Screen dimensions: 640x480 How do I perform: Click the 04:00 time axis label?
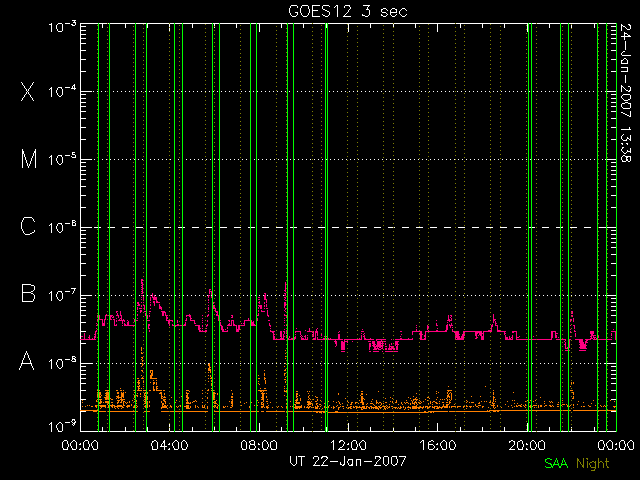[169, 444]
